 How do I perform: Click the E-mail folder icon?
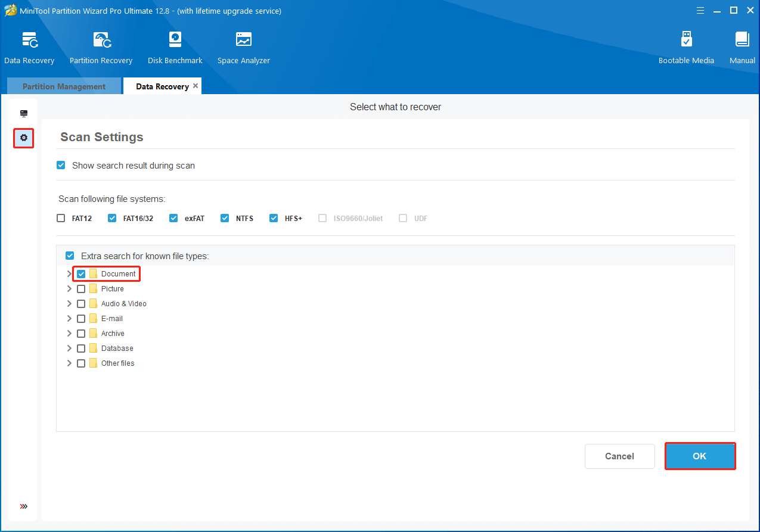(x=93, y=319)
